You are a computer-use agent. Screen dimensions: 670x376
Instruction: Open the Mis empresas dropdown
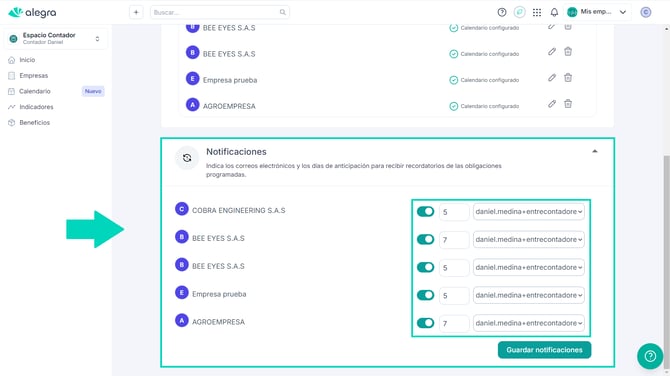click(x=597, y=12)
